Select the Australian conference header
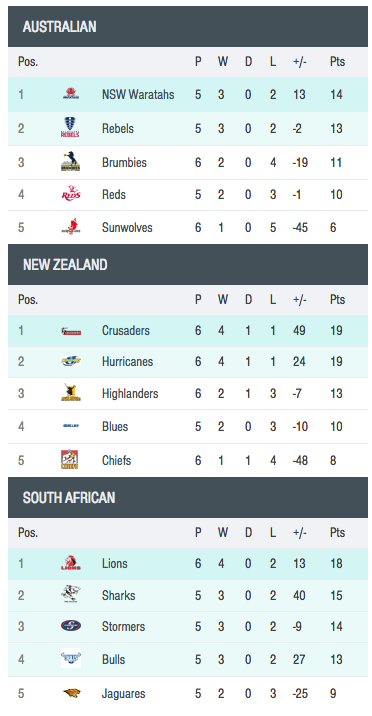 (188, 26)
